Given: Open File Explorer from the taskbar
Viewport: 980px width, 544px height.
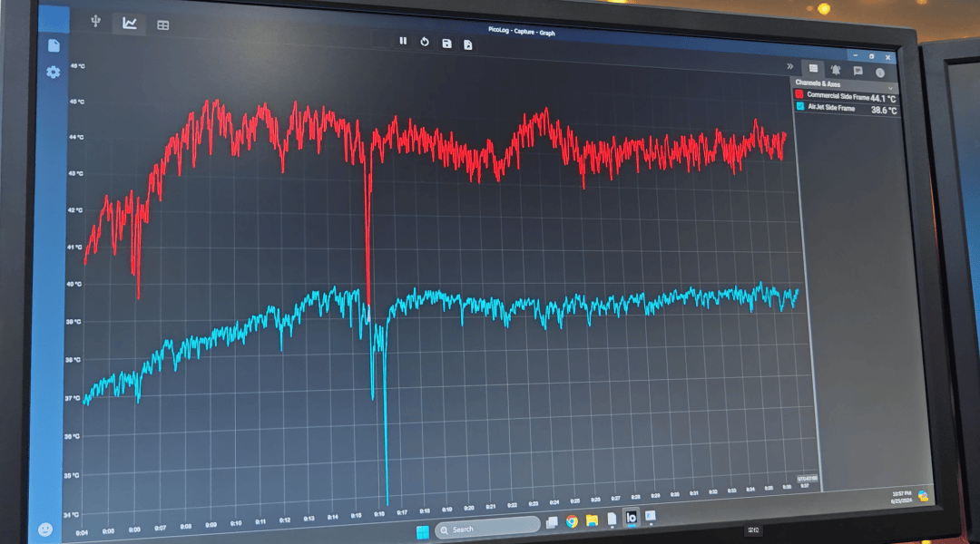Looking at the screenshot, I should pos(592,520).
